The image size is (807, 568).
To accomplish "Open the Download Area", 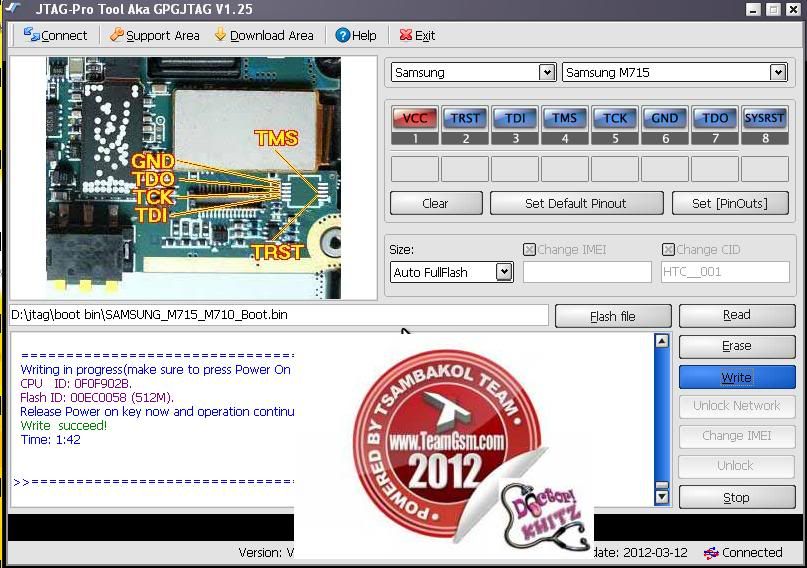I will pos(264,36).
